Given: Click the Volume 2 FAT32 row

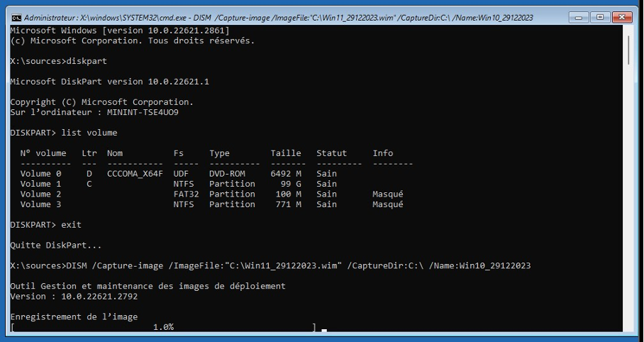Looking at the screenshot, I should tap(211, 194).
